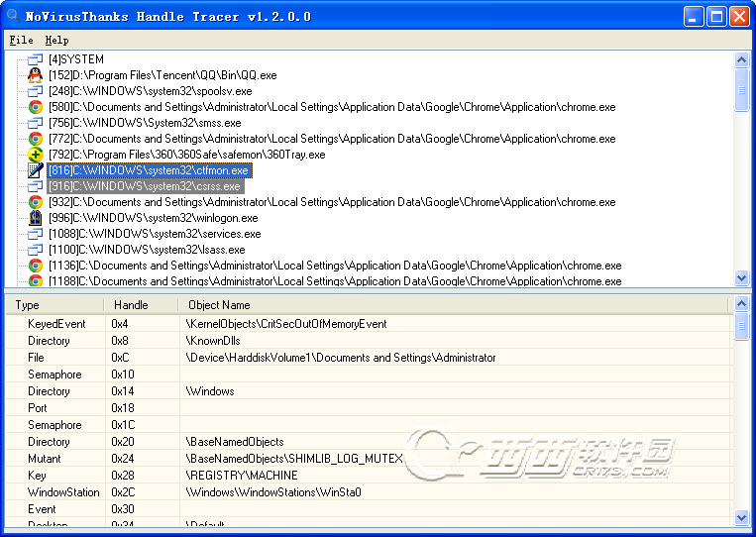Select the spoolsv.exe process entry

tap(150, 91)
